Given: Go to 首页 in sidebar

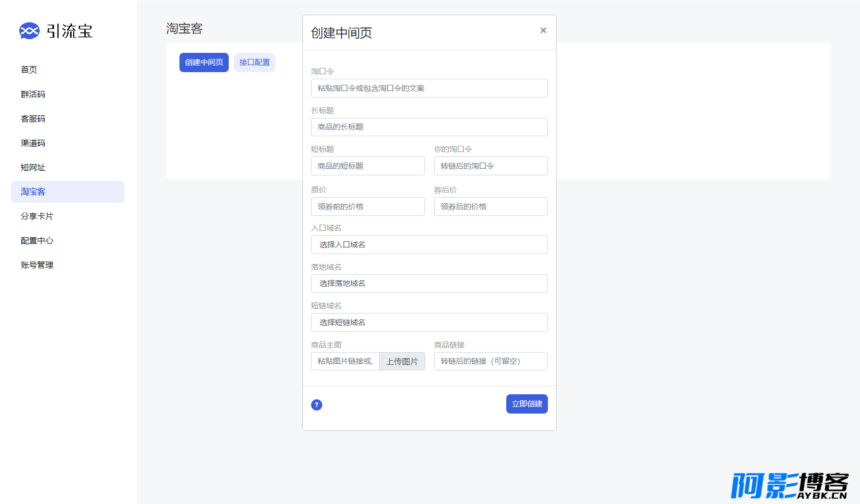Looking at the screenshot, I should [x=29, y=70].
